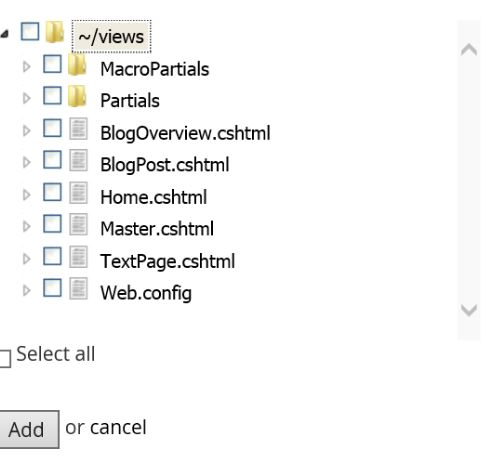The width and height of the screenshot is (503, 456).
Task: Expand the MacroPartials folder node
Action: coord(27,67)
